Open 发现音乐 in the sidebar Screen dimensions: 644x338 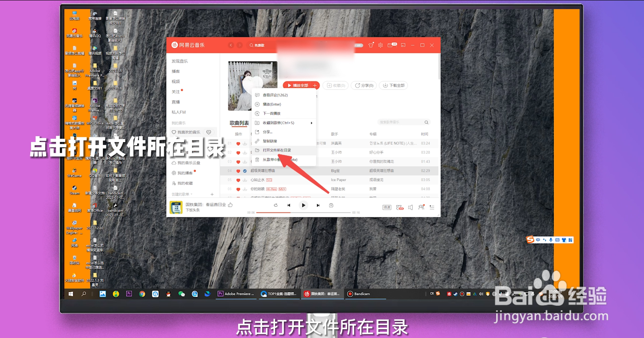(180, 61)
